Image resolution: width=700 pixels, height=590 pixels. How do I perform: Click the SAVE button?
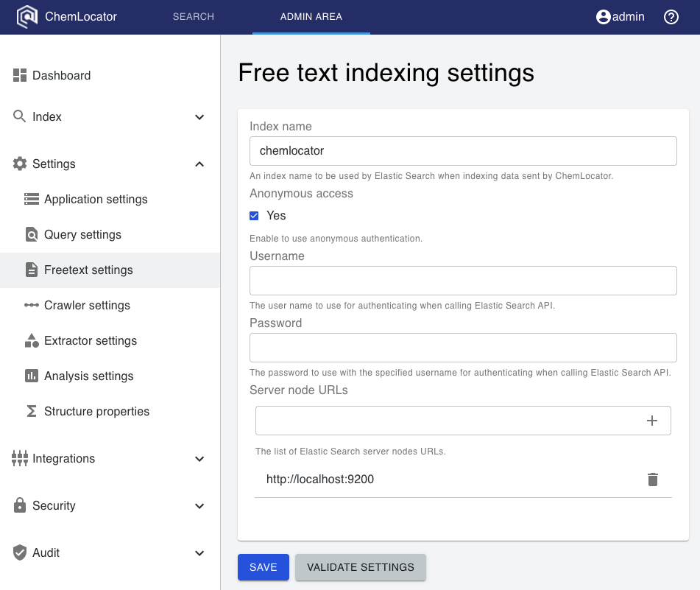click(x=263, y=567)
